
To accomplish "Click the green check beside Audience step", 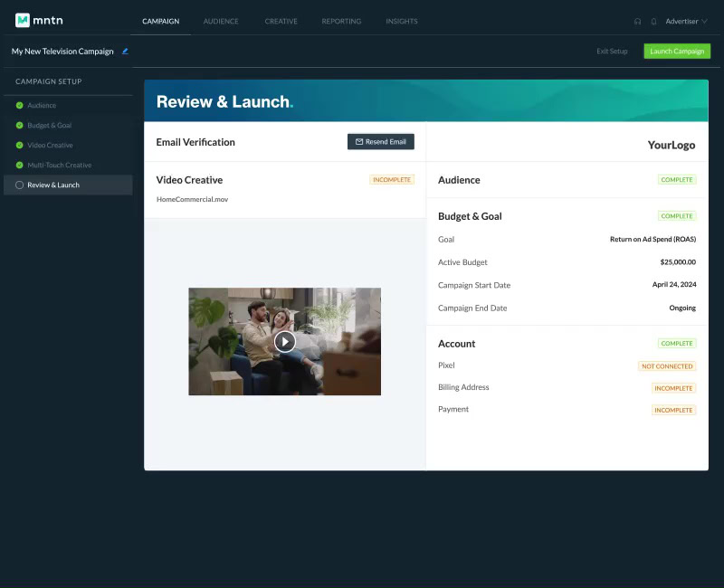I will pyautogui.click(x=19, y=106).
